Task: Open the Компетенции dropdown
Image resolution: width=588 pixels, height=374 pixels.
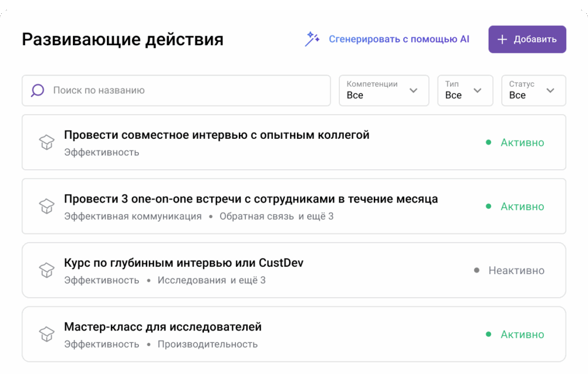Action: click(384, 91)
